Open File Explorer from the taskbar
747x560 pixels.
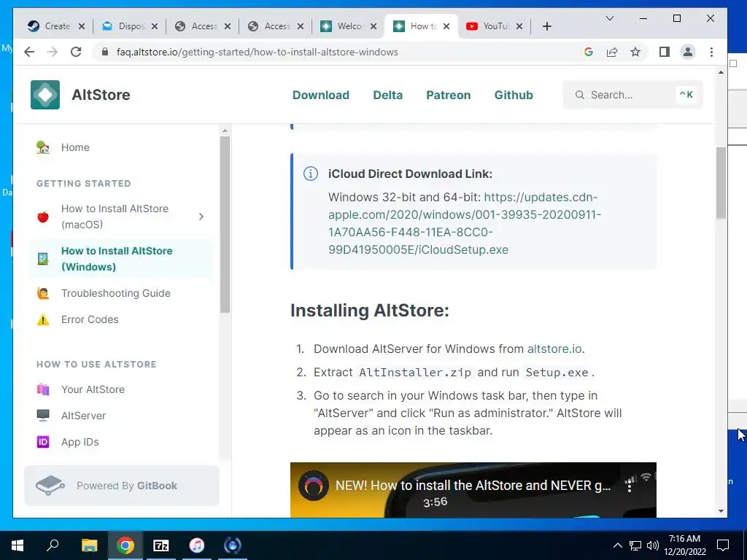[x=89, y=545]
